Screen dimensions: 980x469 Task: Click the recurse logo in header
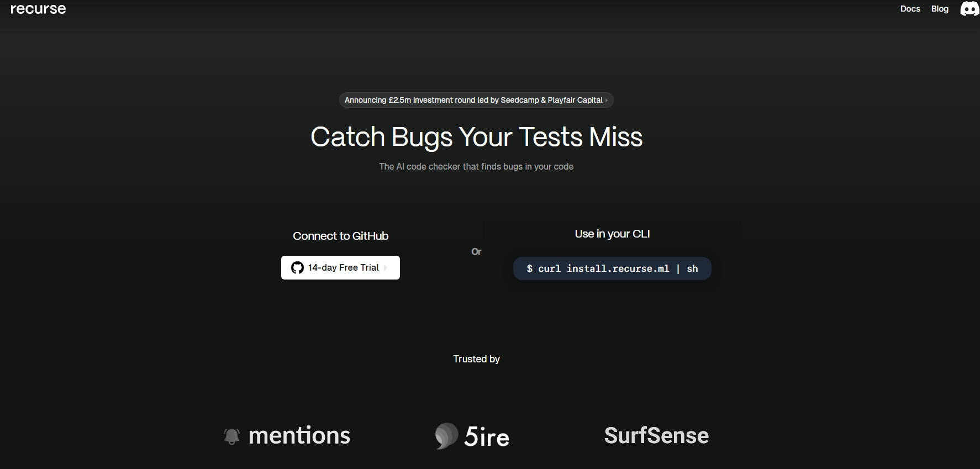tap(38, 9)
